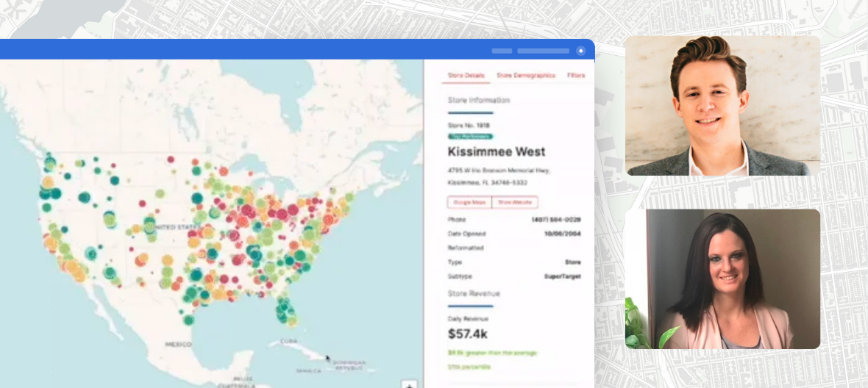868x388 pixels.
Task: Click the $57.4k daily revenue figure
Action: point(468,334)
